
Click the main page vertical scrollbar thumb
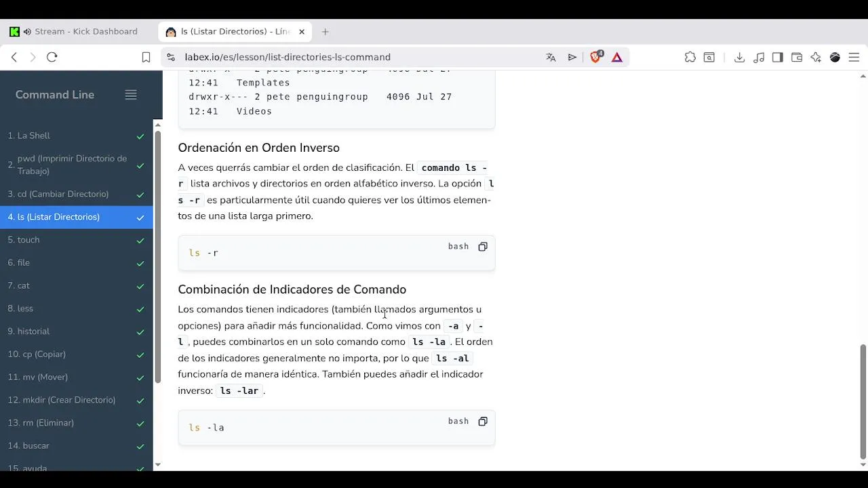[x=863, y=402]
